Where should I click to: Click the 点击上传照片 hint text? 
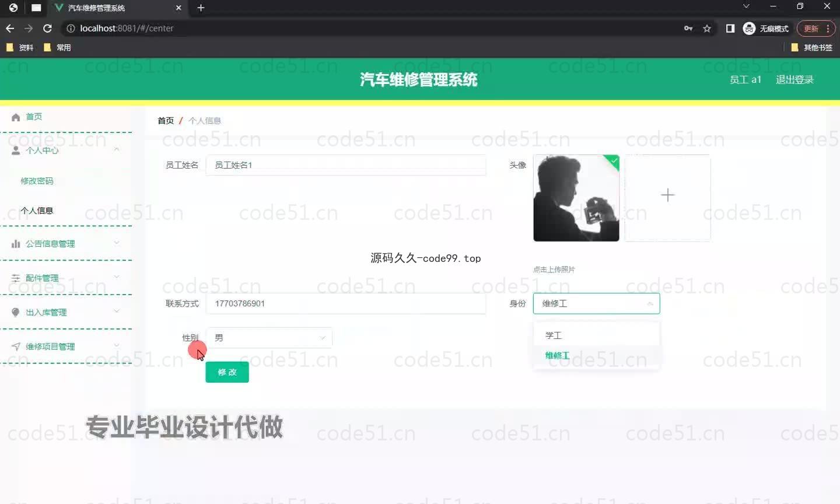pos(554,269)
